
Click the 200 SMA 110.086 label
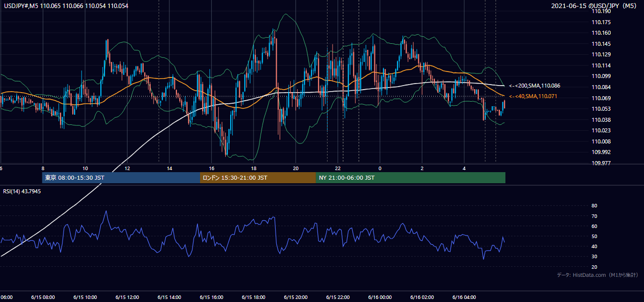[535, 86]
